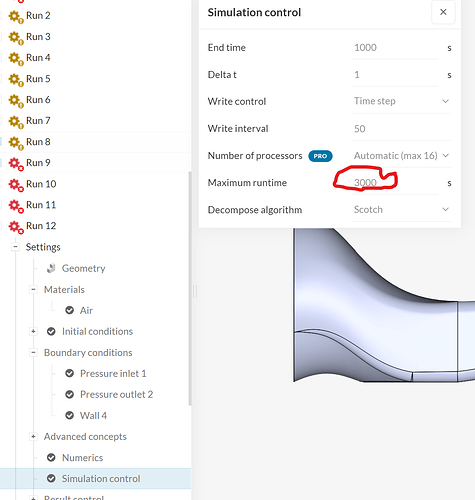Expand the Initial conditions node
The width and height of the screenshot is (475, 500).
click(33, 331)
